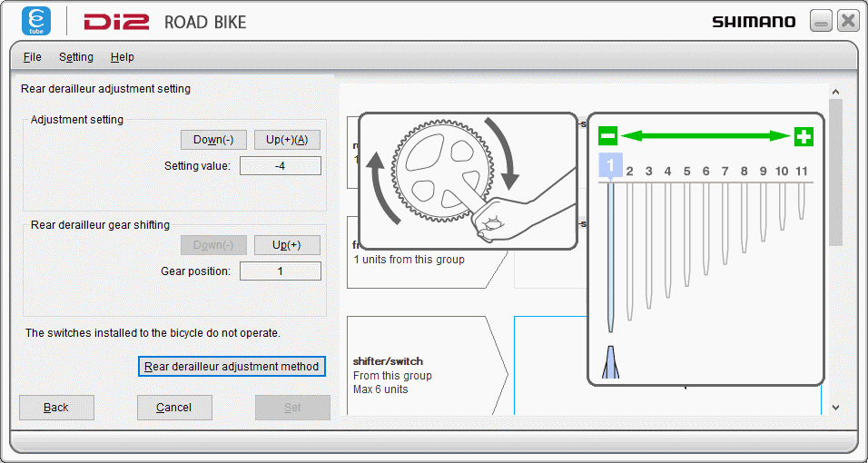Cancel the rear derailleur adjustment

point(173,408)
